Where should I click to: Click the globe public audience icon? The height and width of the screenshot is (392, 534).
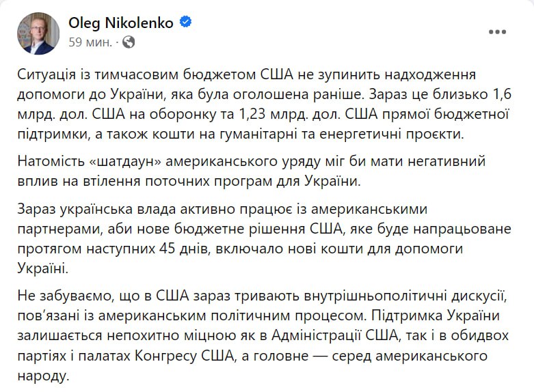click(x=129, y=42)
